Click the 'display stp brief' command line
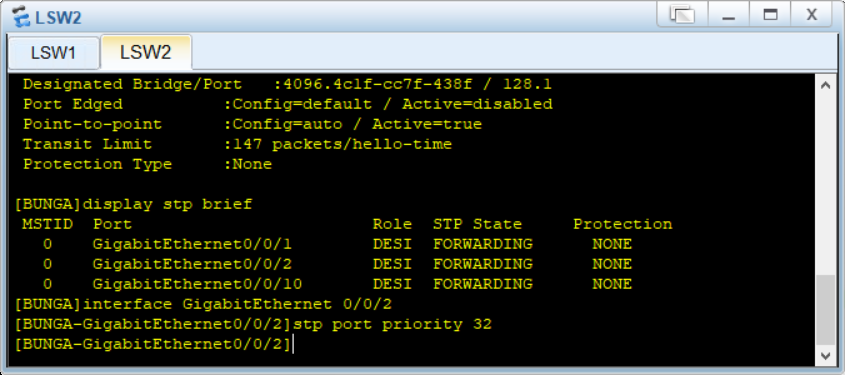Image resolution: width=845 pixels, height=375 pixels. coord(134,205)
